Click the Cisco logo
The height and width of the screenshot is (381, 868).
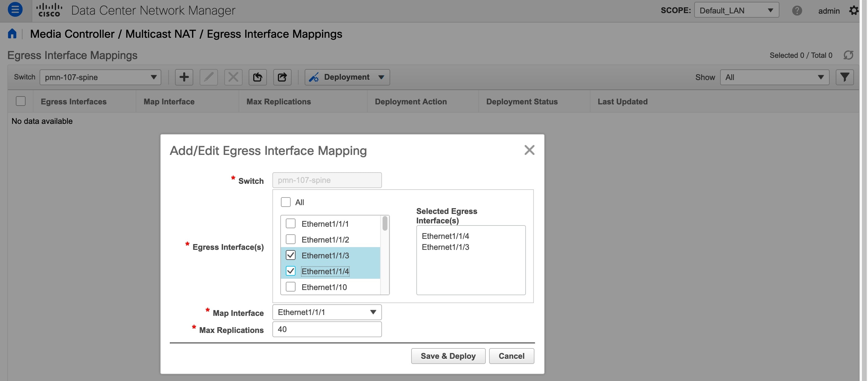point(49,10)
